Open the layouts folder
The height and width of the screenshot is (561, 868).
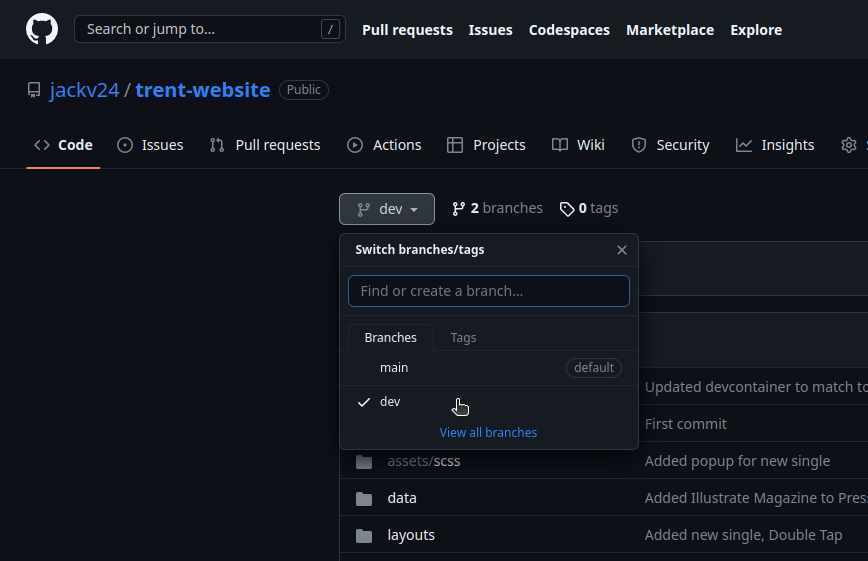(411, 536)
